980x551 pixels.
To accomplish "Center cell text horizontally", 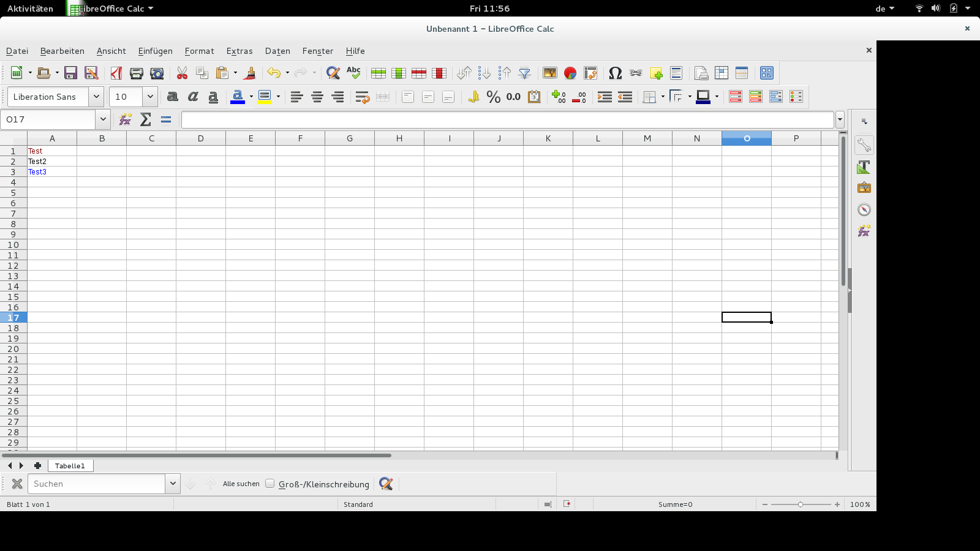I will [317, 97].
